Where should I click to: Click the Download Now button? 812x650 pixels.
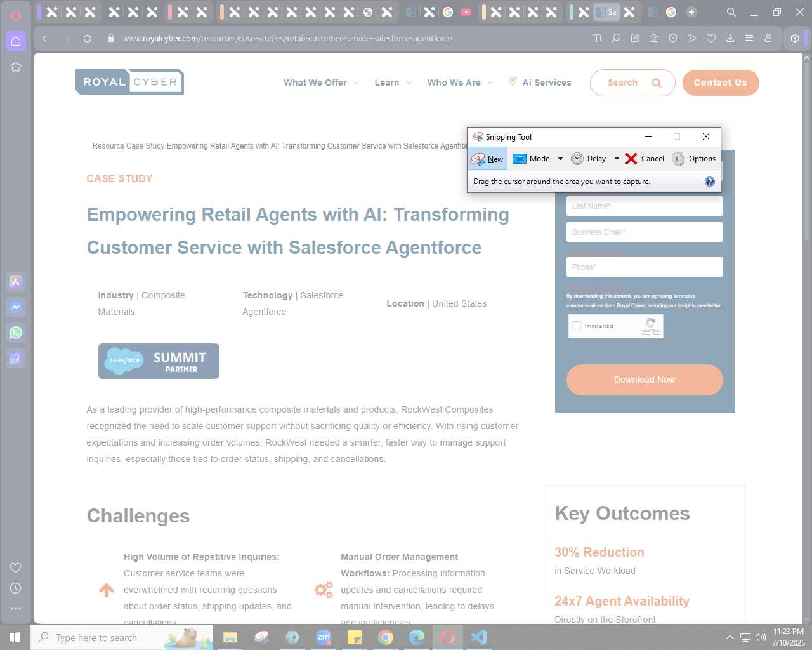coord(645,380)
